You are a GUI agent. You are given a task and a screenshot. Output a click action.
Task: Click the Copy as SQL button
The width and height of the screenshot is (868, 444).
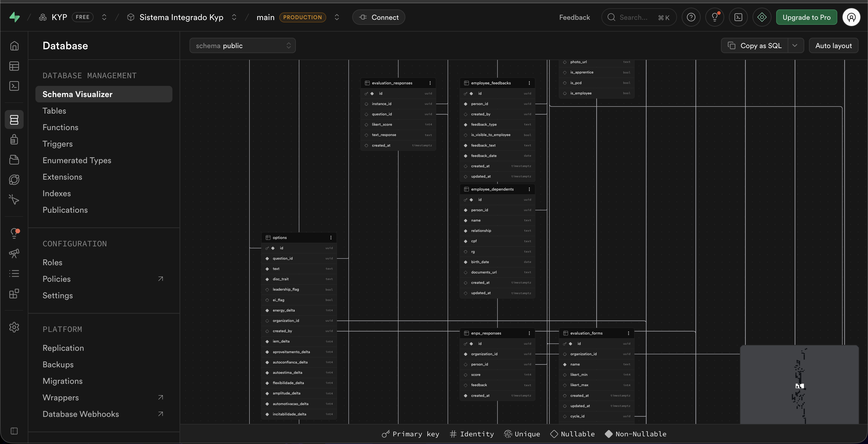pos(755,45)
